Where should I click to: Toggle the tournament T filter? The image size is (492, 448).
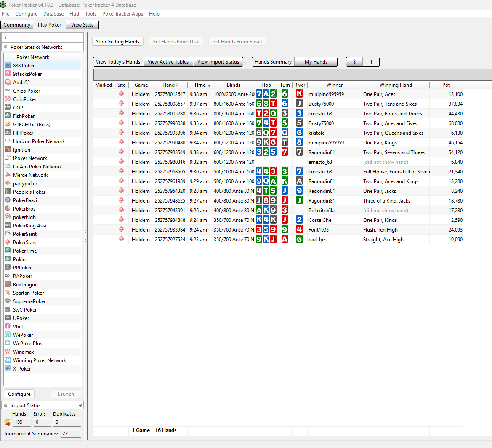[x=371, y=62]
